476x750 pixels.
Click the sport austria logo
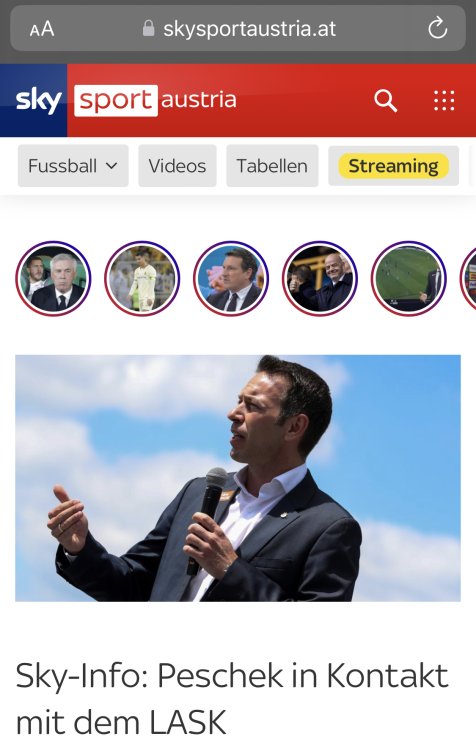tap(155, 100)
